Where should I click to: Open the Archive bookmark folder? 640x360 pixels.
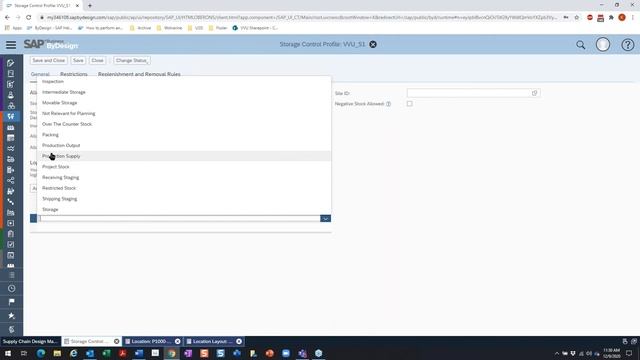tap(141, 28)
